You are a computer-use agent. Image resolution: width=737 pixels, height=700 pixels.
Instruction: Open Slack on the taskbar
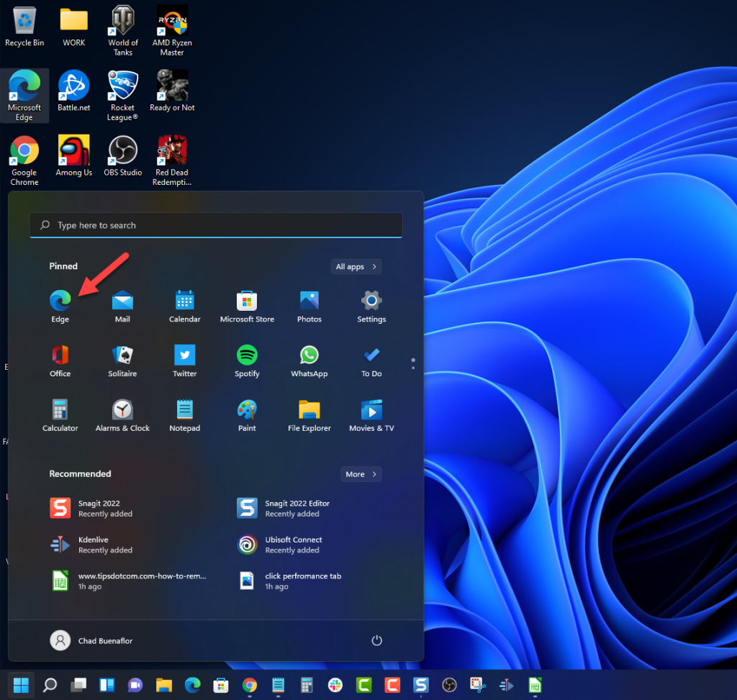(335, 686)
